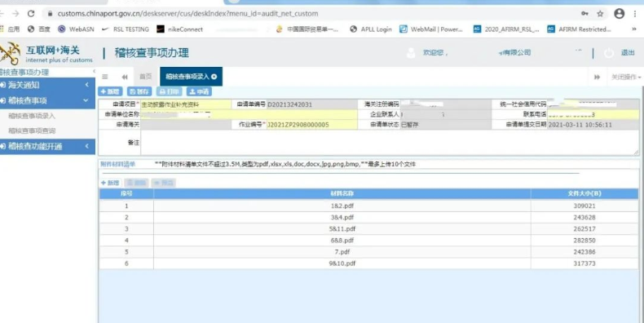Click file size value 309021
644x323 pixels.
[x=584, y=206]
